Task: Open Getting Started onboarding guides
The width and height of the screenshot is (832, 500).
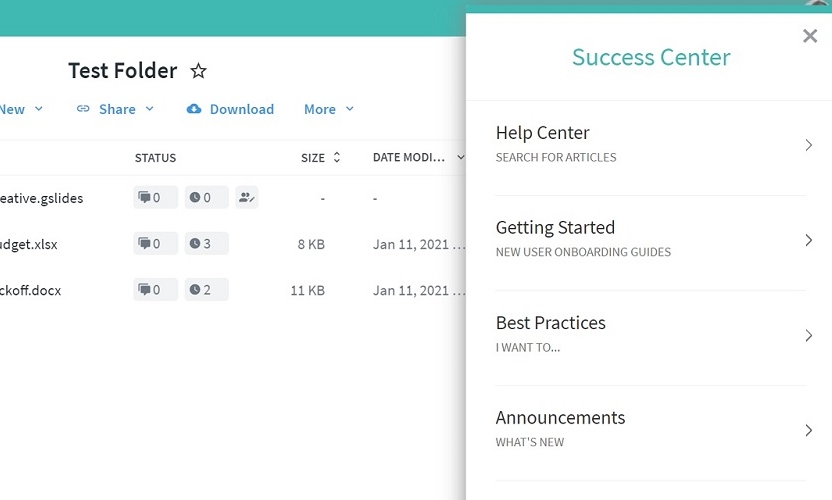Action: click(x=651, y=240)
